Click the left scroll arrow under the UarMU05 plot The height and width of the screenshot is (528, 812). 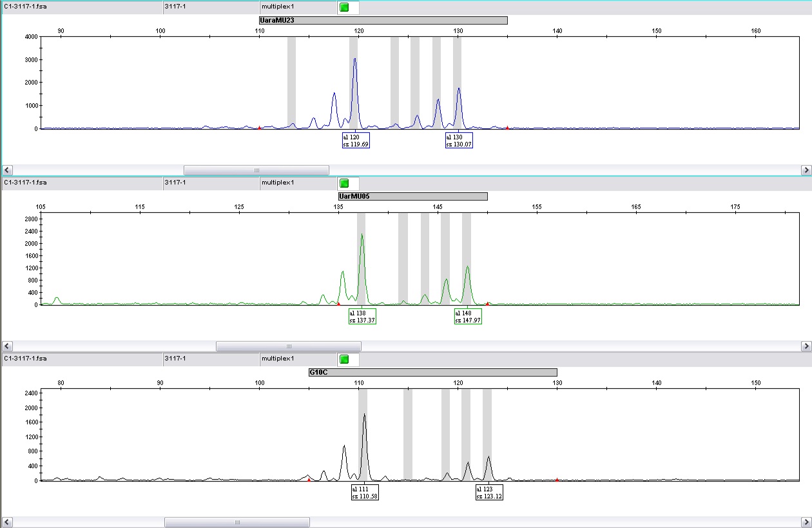tap(6, 346)
